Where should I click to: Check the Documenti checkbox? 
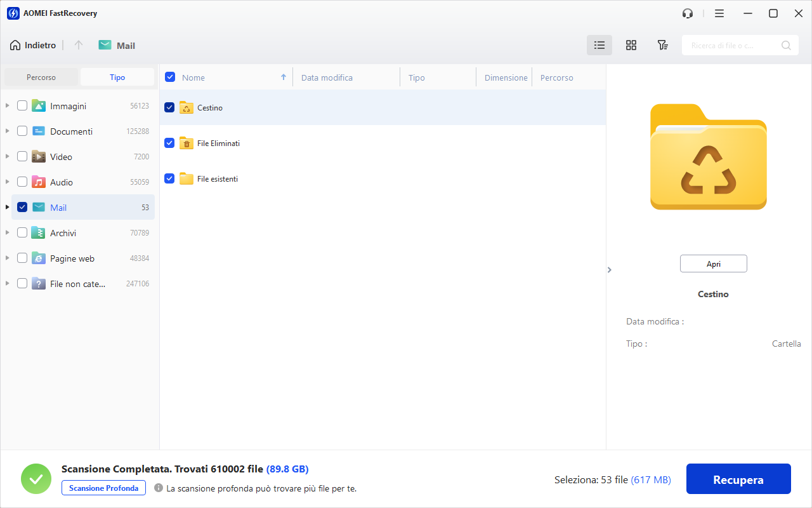[x=22, y=131]
